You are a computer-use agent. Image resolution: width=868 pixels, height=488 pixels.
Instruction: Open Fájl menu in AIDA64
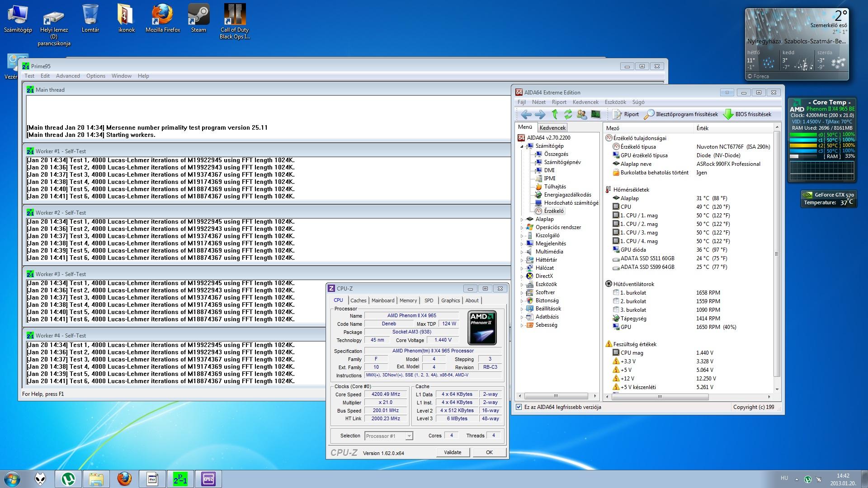click(521, 102)
